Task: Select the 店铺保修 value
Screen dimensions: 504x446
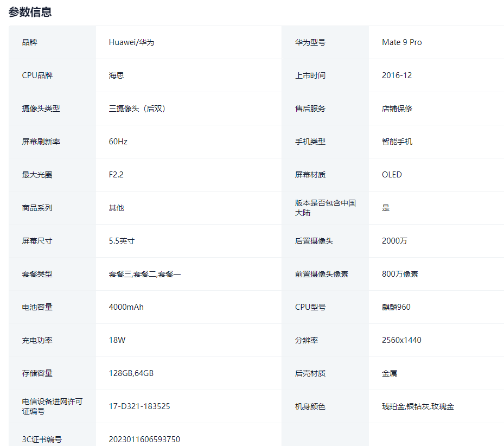Action: coord(397,109)
